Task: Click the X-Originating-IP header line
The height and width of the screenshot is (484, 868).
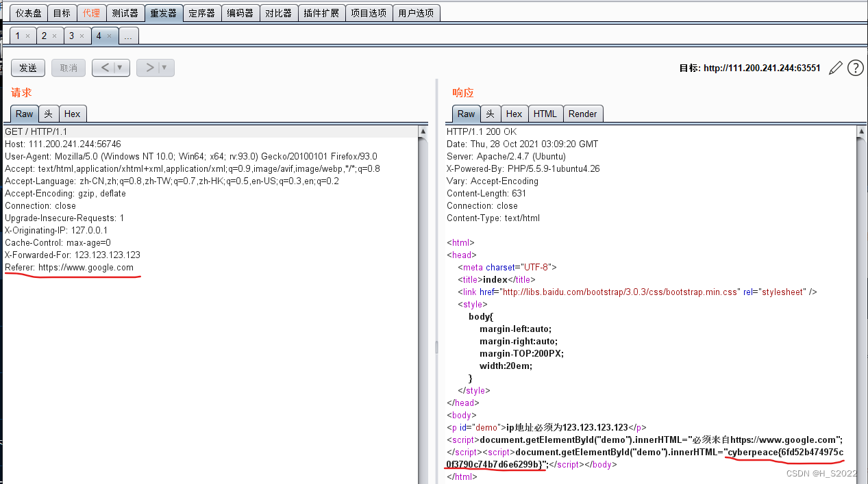Action: [56, 230]
